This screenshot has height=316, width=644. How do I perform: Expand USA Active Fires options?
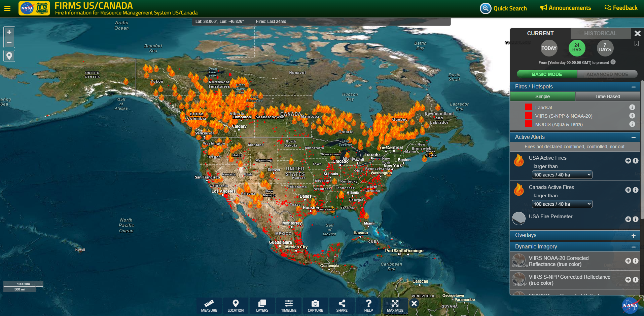tap(628, 161)
